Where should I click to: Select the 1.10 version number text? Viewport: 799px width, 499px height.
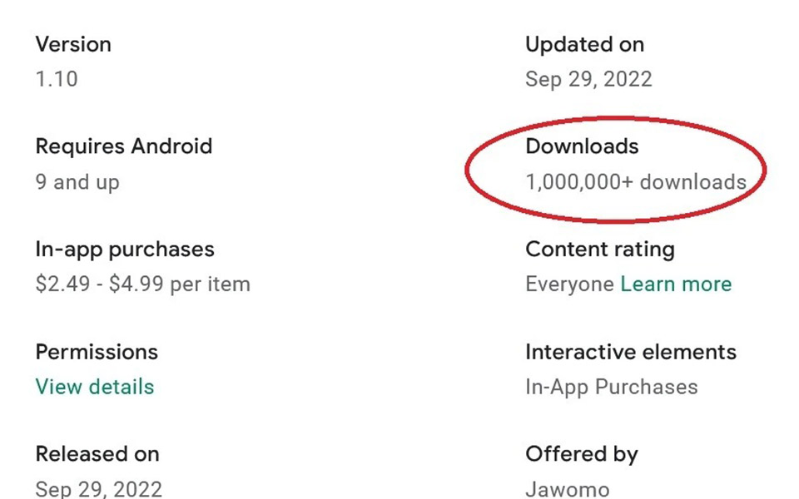(x=56, y=79)
